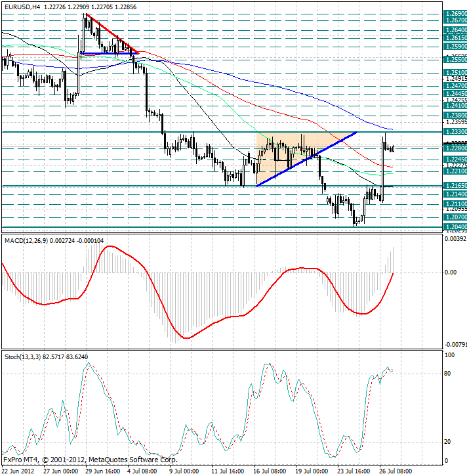Select the blue ascending trendline under triangle
Image resolution: width=467 pixels, height=476 pixels.
[x=306, y=159]
